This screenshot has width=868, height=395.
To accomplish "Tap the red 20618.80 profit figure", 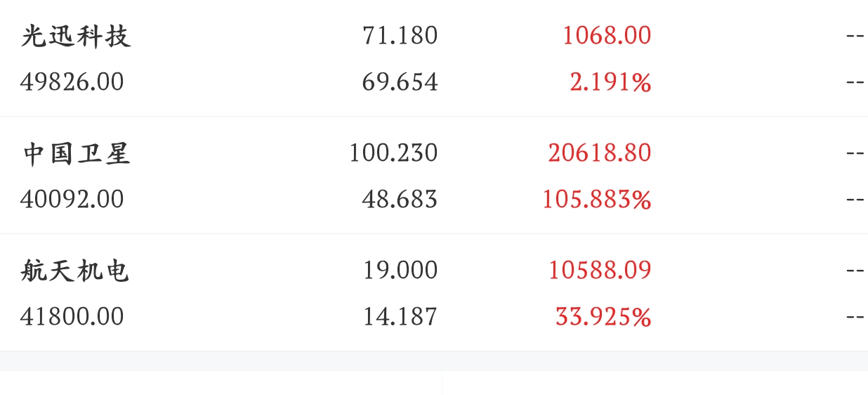I will pyautogui.click(x=600, y=153).
